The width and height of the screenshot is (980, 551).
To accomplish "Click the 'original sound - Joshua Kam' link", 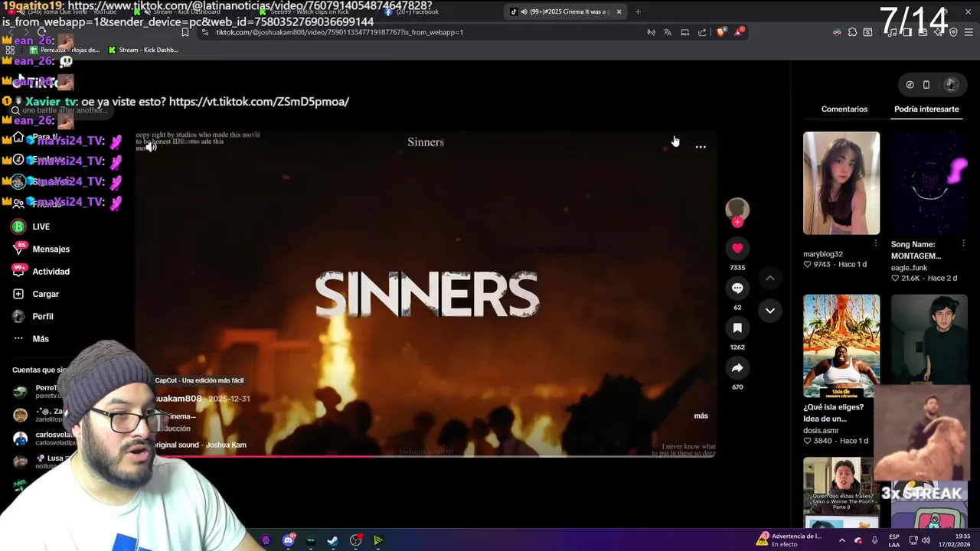I will pyautogui.click(x=201, y=445).
